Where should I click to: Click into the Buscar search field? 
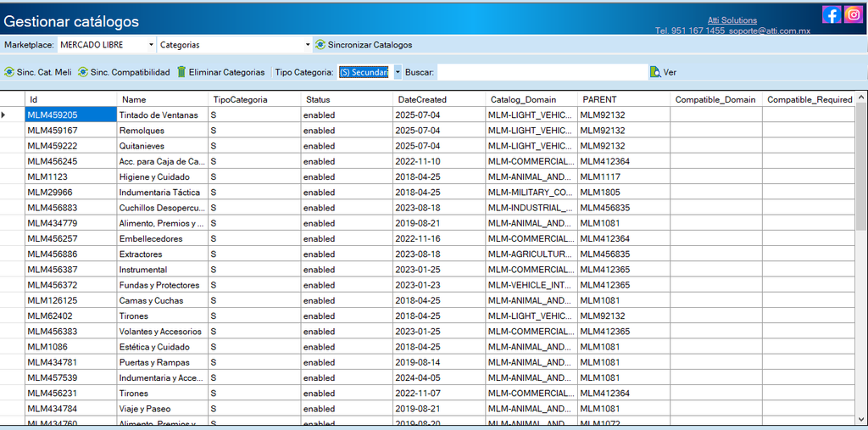pyautogui.click(x=542, y=72)
